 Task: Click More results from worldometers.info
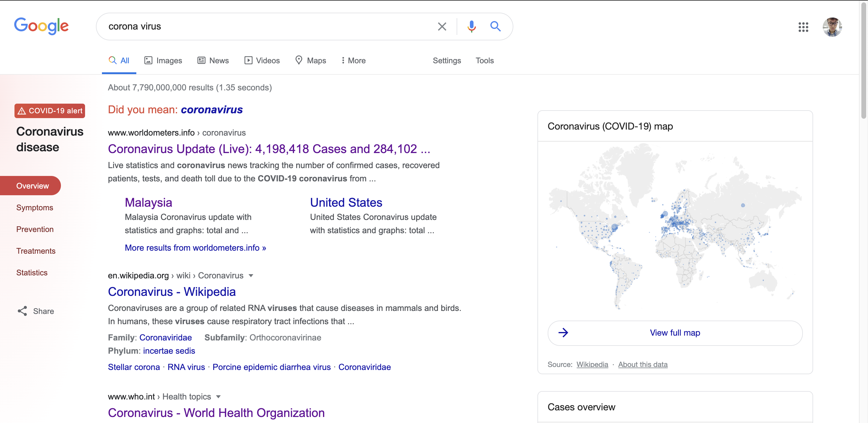(x=195, y=248)
